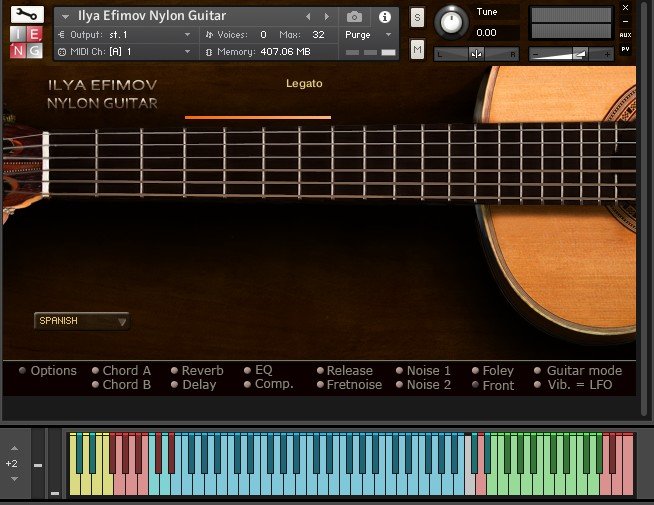
Task: Open the Purge menu
Action: (x=368, y=35)
